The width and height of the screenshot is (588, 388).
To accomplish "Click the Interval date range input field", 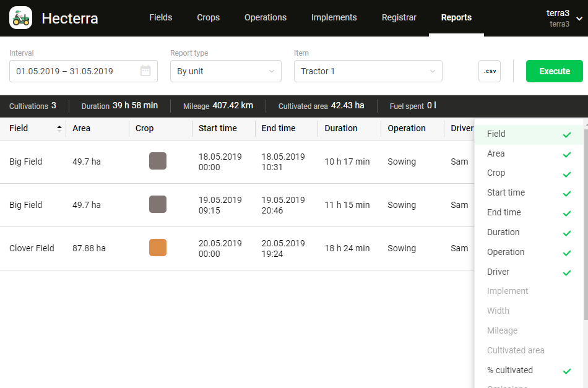I will (x=74, y=71).
